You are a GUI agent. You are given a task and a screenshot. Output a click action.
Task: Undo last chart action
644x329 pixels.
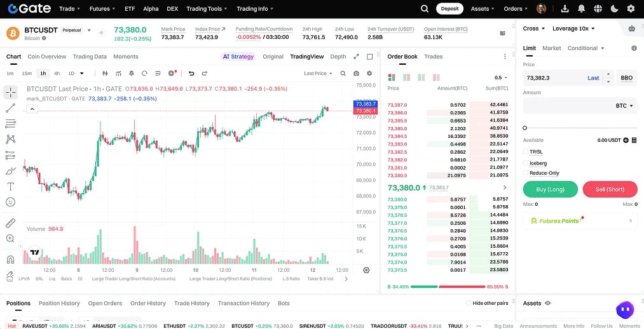191,74
